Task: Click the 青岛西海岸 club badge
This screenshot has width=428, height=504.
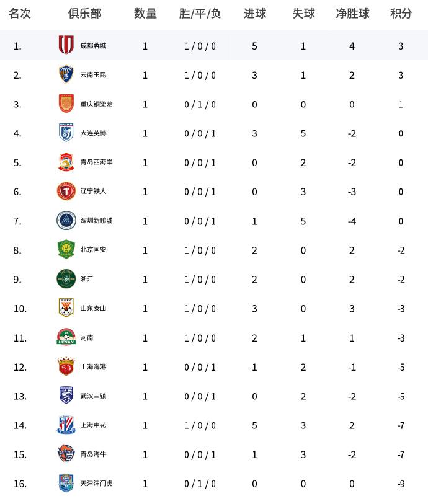Action: [66, 162]
